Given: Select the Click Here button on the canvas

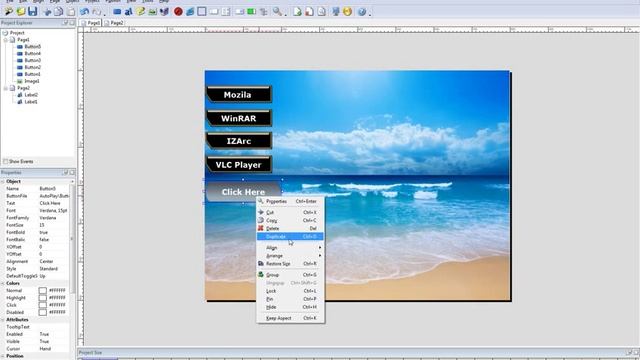Looking at the screenshot, I should point(243,191).
